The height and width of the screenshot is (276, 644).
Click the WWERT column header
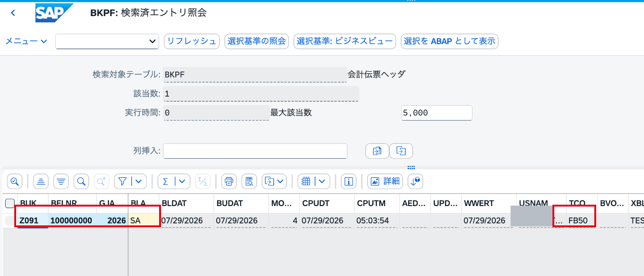489,203
